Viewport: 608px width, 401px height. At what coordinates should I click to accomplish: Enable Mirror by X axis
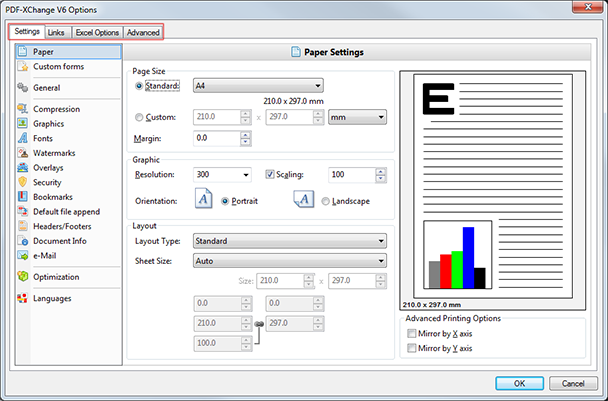411,334
